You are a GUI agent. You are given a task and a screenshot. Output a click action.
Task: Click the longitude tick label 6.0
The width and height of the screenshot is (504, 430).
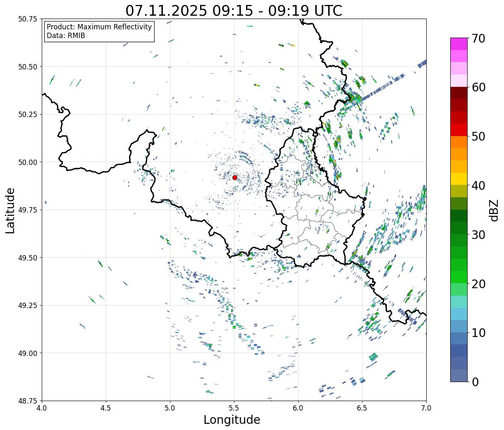pos(298,408)
